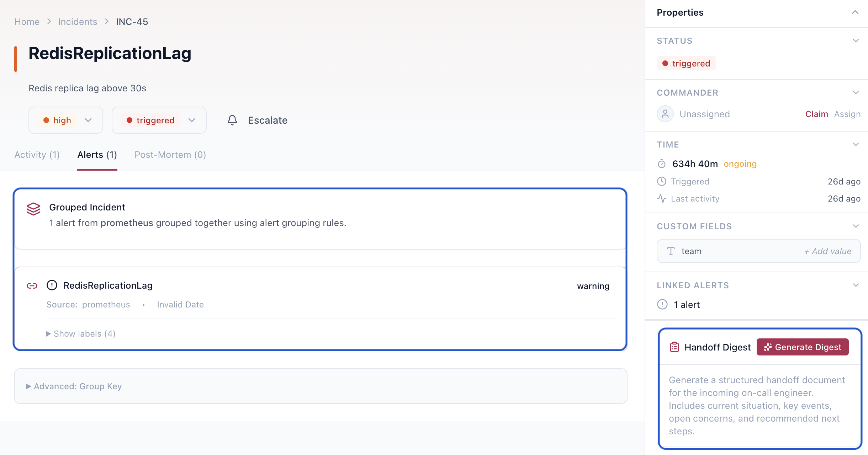Click the 1 alert linked alerts text
The height and width of the screenshot is (455, 868).
pos(687,305)
